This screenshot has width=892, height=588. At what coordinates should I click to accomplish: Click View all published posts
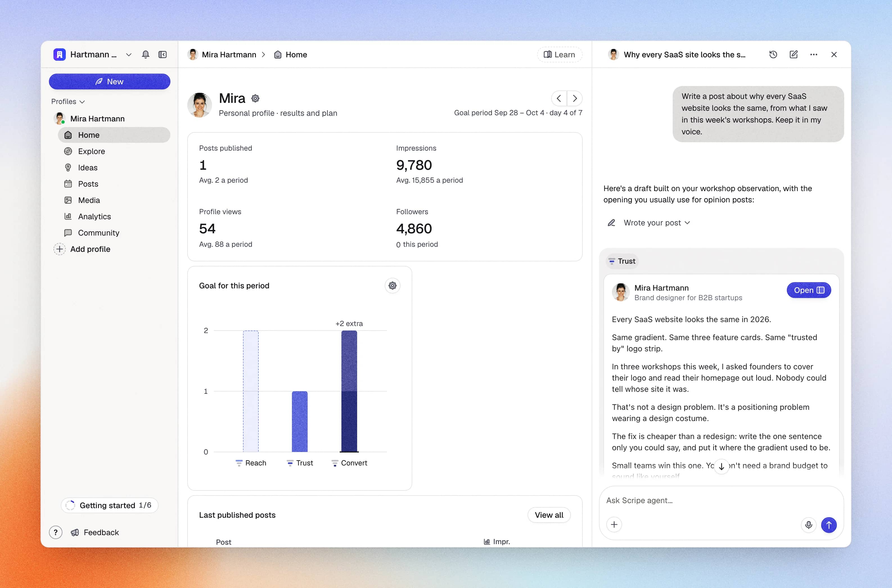coord(549,515)
